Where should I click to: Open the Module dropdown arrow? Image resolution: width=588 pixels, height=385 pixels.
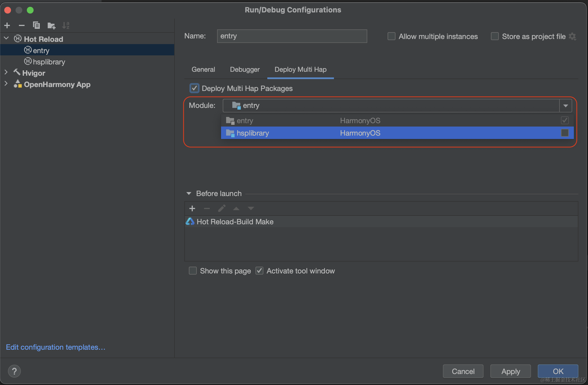coord(565,106)
